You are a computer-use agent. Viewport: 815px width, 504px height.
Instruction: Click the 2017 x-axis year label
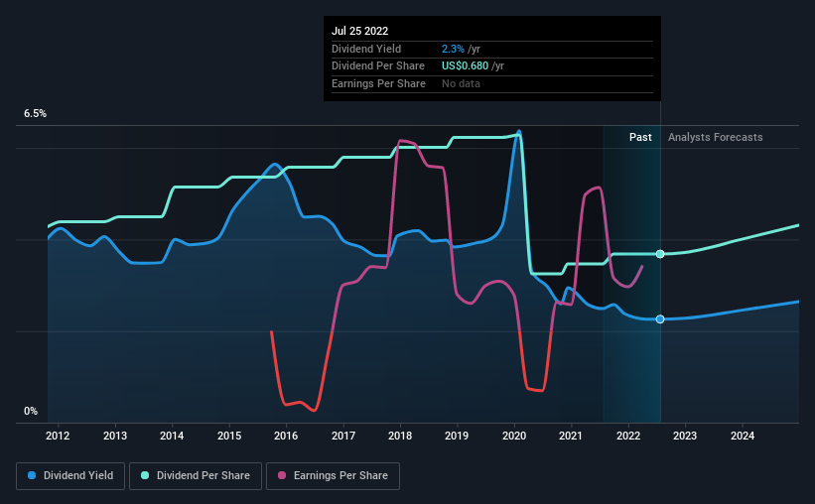[x=343, y=436]
